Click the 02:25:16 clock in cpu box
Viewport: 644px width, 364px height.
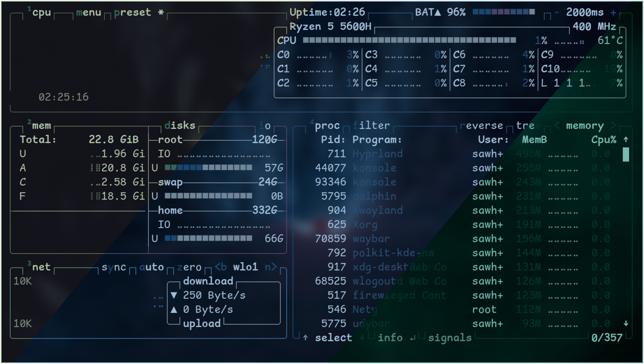click(63, 97)
